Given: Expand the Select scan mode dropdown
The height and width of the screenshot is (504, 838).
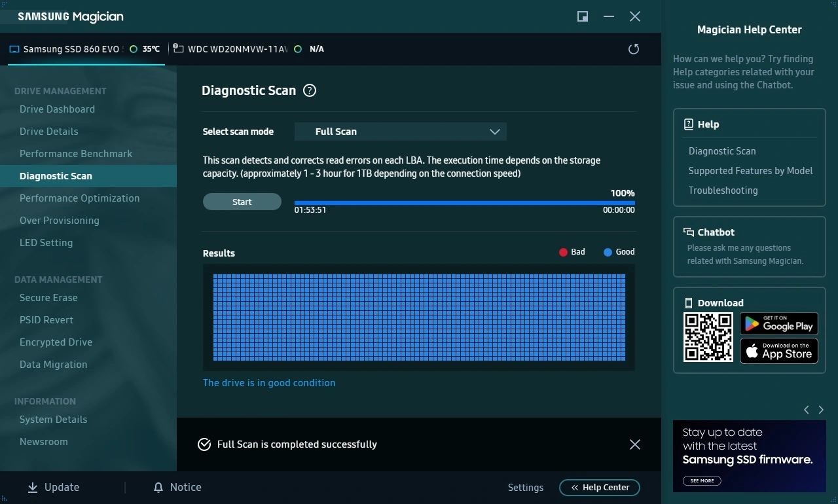Looking at the screenshot, I should [401, 132].
